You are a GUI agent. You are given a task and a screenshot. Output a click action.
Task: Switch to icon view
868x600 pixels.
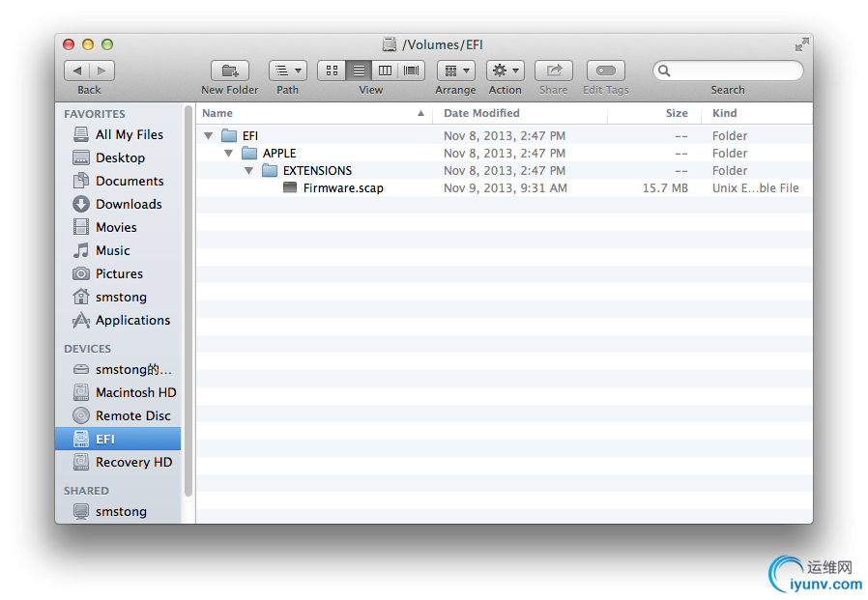tap(332, 71)
